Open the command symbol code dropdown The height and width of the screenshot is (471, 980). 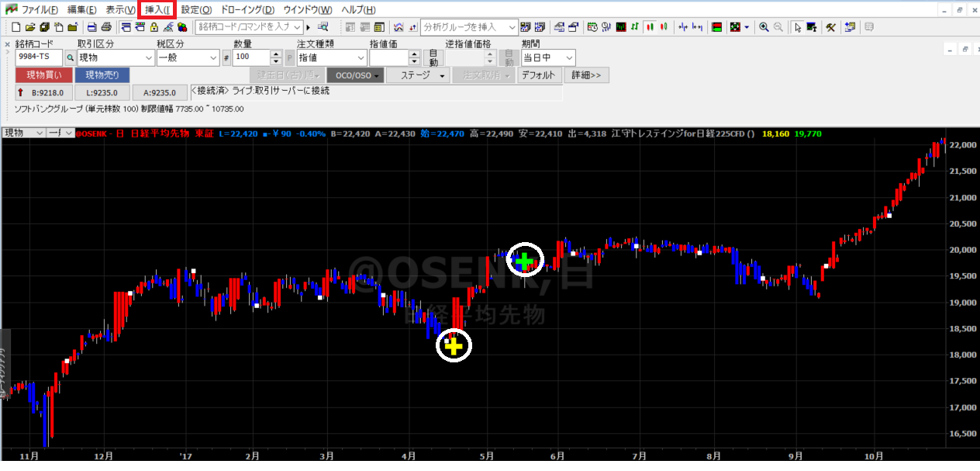[x=298, y=27]
